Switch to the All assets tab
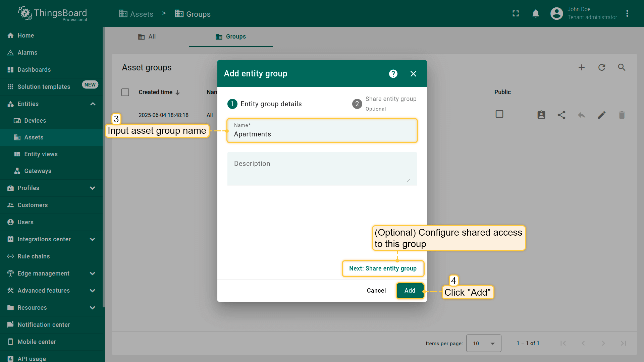644x362 pixels. point(147,37)
